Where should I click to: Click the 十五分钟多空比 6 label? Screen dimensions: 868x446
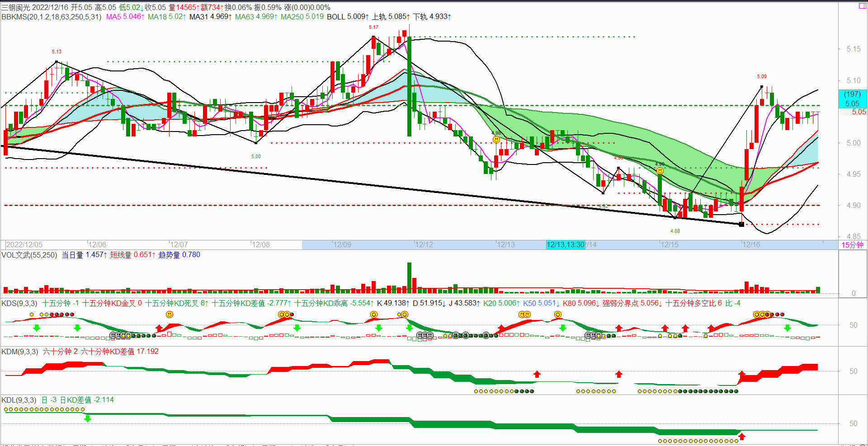(693, 303)
